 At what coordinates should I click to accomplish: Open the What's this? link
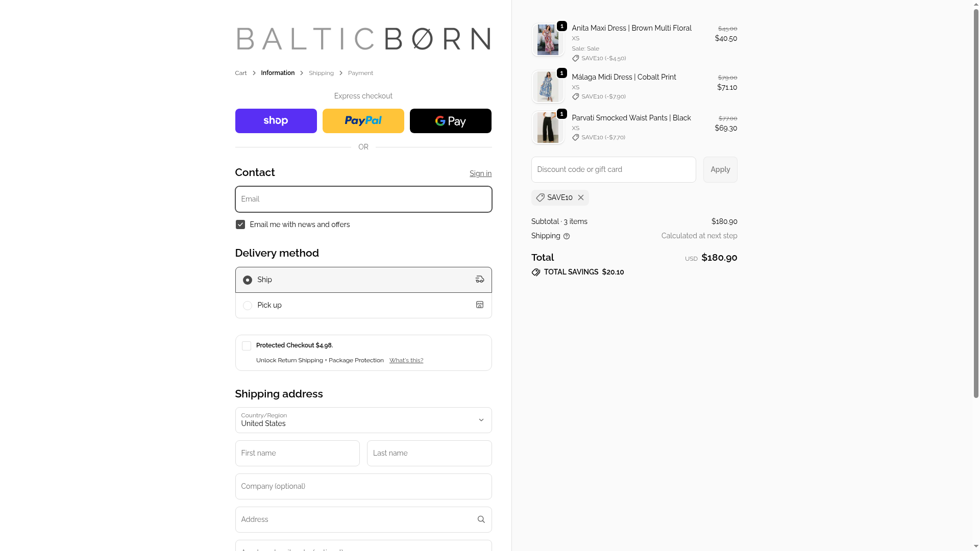406,360
